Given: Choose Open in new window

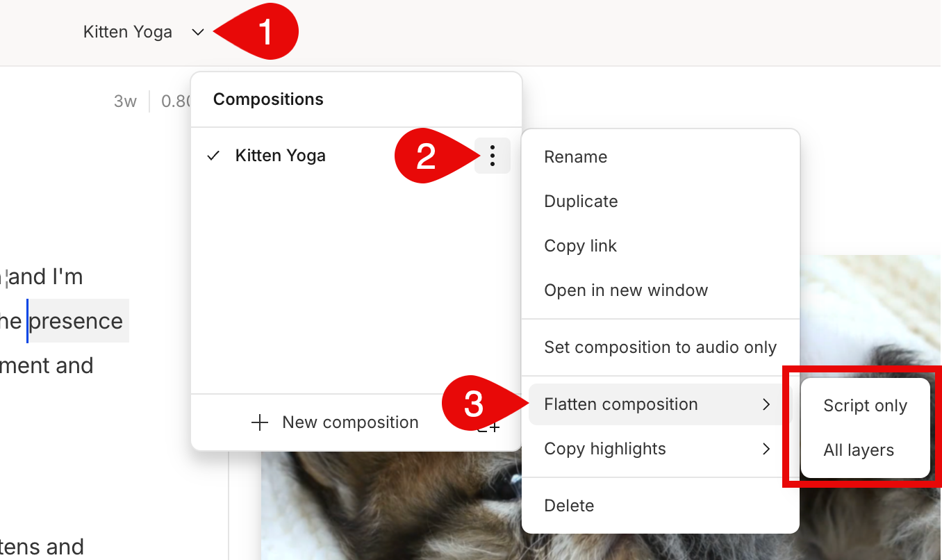Looking at the screenshot, I should pos(626,290).
